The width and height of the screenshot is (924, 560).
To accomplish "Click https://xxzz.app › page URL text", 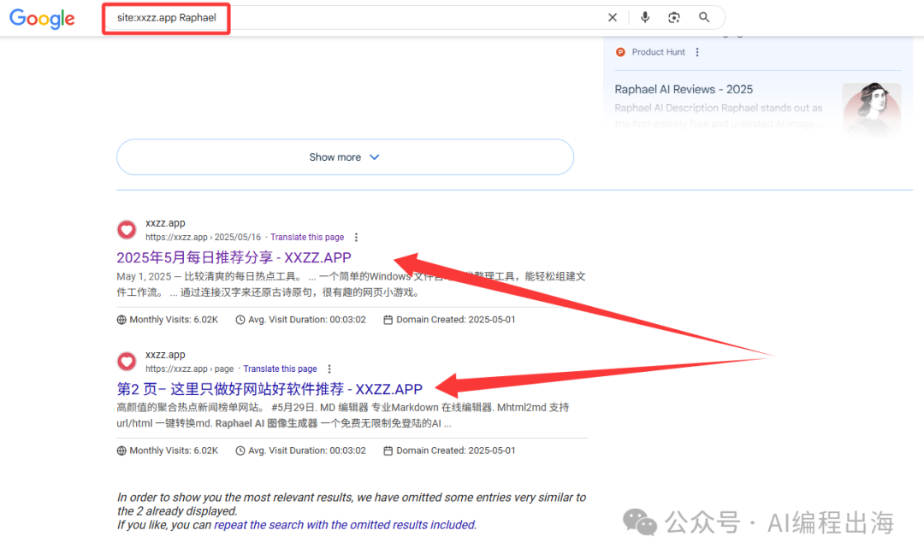I will pyautogui.click(x=190, y=368).
